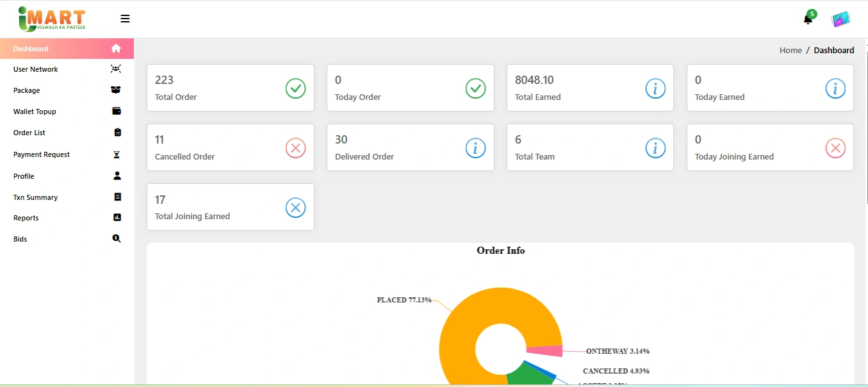868x387 pixels.
Task: Go to Order List
Action: (x=29, y=133)
